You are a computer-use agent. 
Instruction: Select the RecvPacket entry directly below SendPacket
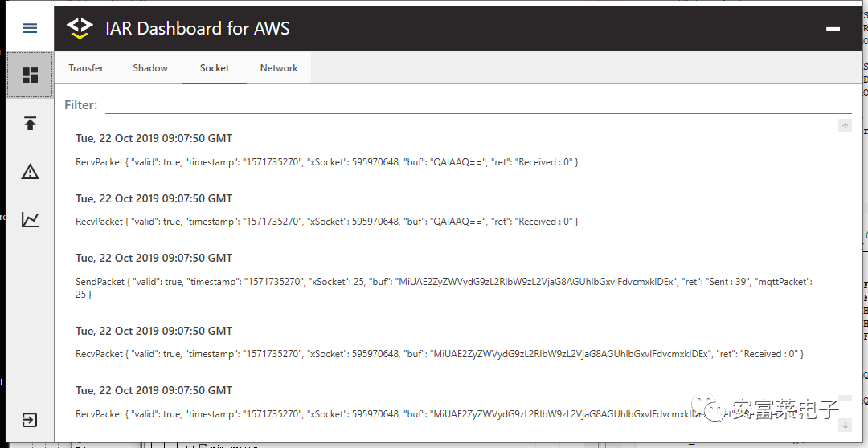coord(439,354)
